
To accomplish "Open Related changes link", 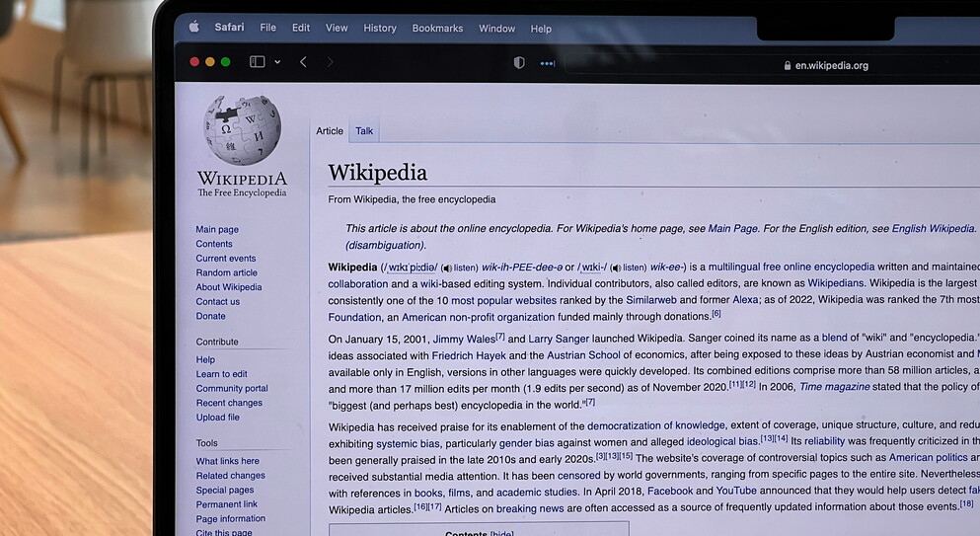I will (x=230, y=476).
